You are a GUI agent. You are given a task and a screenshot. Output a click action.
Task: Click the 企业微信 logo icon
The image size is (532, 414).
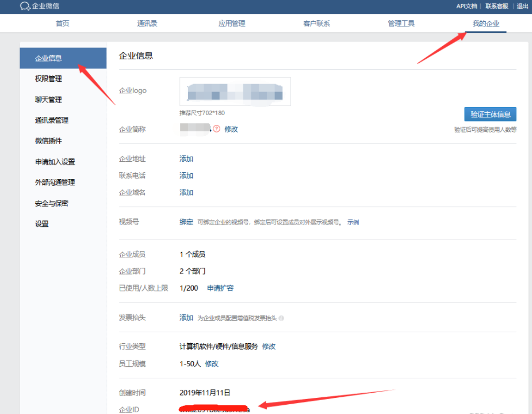[25, 6]
